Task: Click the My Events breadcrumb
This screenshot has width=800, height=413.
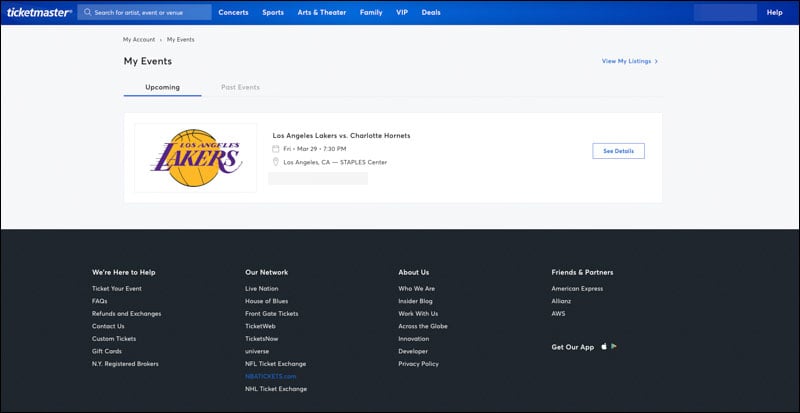Action: point(181,39)
